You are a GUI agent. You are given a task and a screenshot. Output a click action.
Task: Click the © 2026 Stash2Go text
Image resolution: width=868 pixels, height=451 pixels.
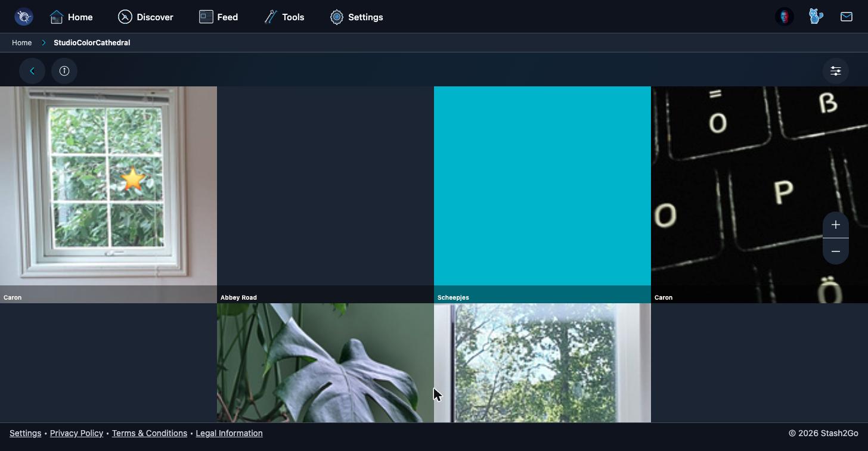pos(823,433)
